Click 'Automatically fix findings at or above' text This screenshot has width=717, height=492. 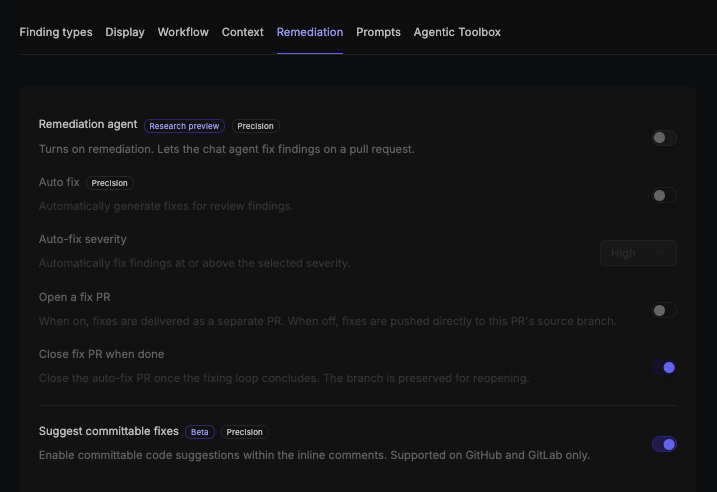pos(195,263)
